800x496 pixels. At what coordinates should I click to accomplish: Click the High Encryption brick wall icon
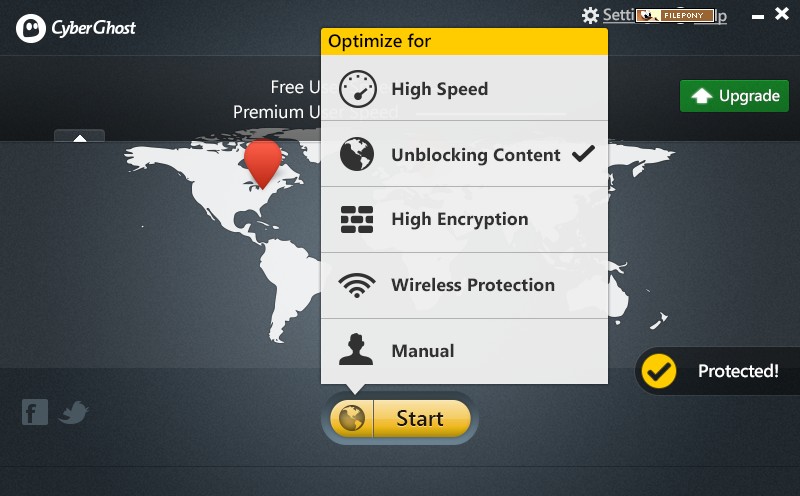pyautogui.click(x=357, y=219)
